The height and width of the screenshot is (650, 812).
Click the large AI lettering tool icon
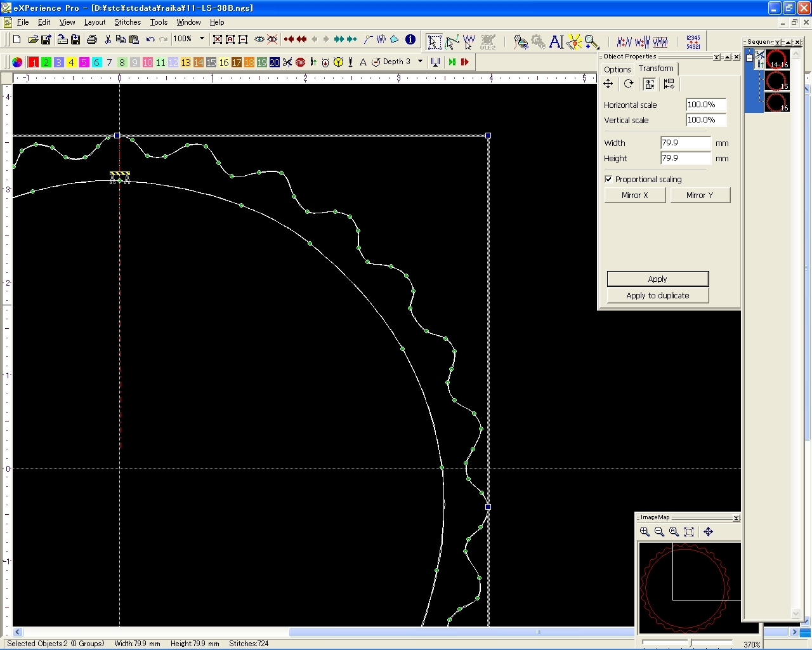556,42
